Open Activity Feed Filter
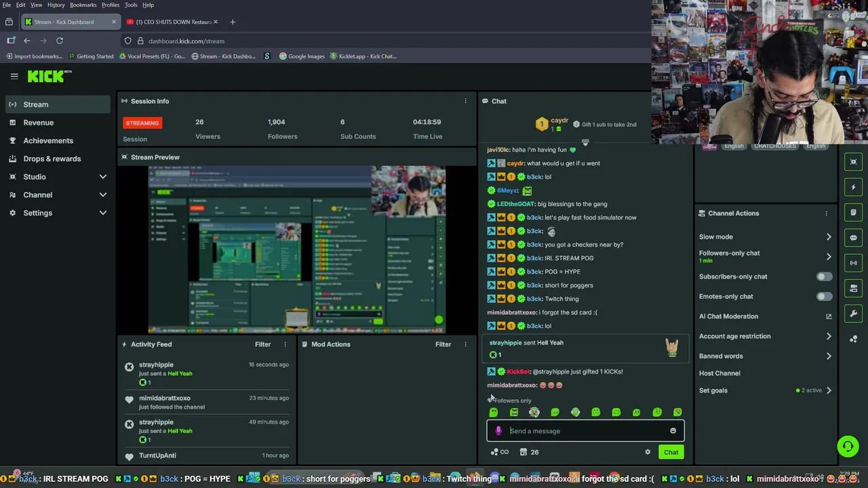 click(262, 344)
